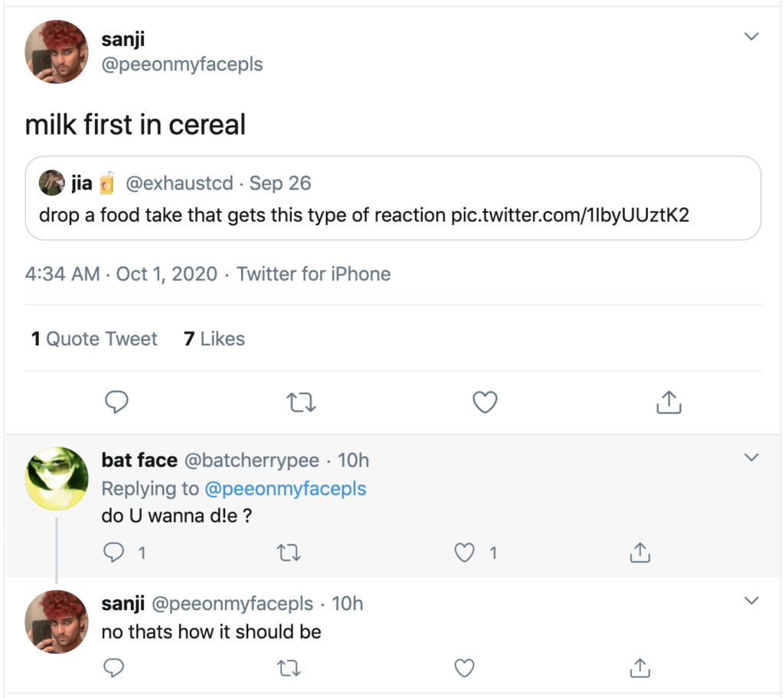Expand options for bat face's reply
The width and height of the screenshot is (784, 698).
[x=751, y=457]
